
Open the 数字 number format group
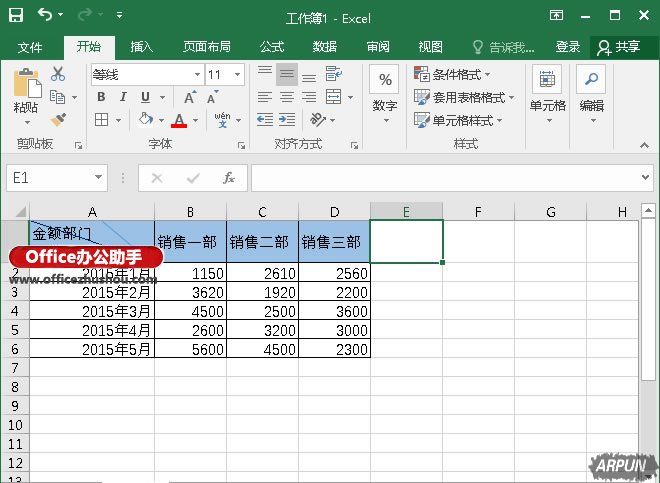pos(384,95)
